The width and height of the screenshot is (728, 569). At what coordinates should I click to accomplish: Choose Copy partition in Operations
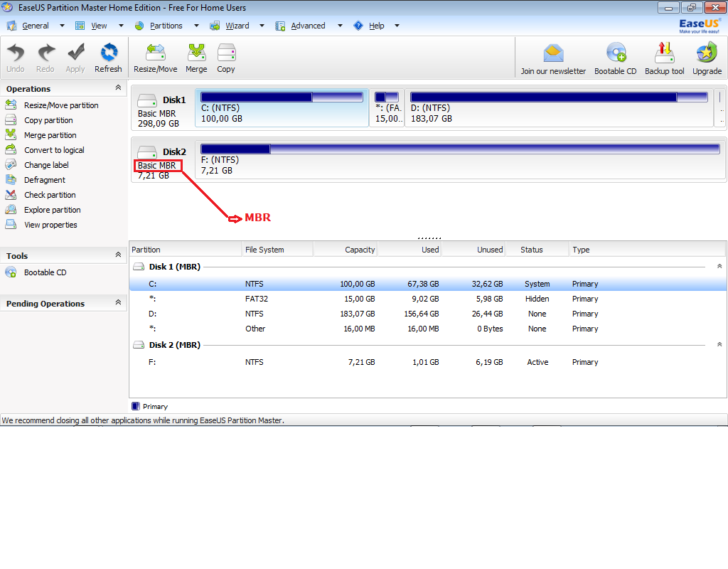[x=48, y=120]
